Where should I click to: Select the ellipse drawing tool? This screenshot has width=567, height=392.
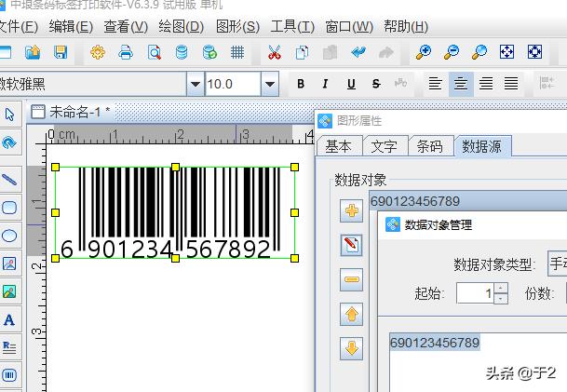9,236
